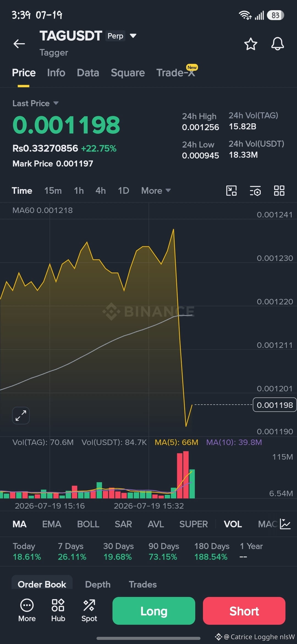Expand chart to fullscreen

pos(21,415)
